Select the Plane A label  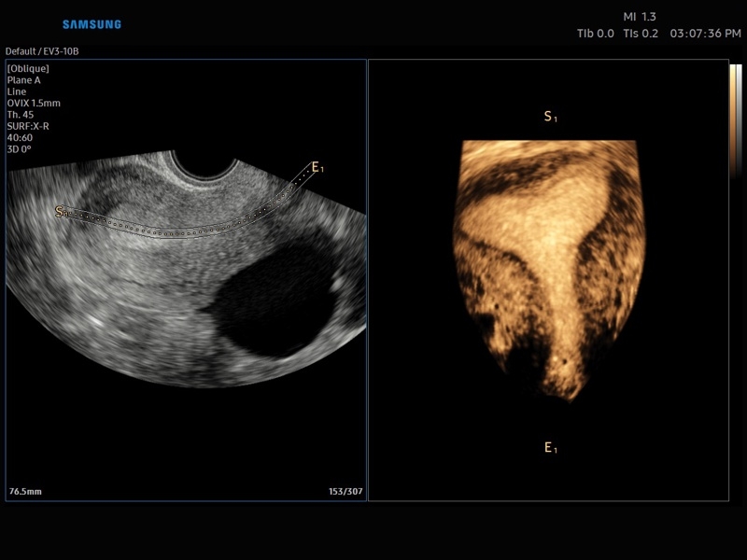24,80
